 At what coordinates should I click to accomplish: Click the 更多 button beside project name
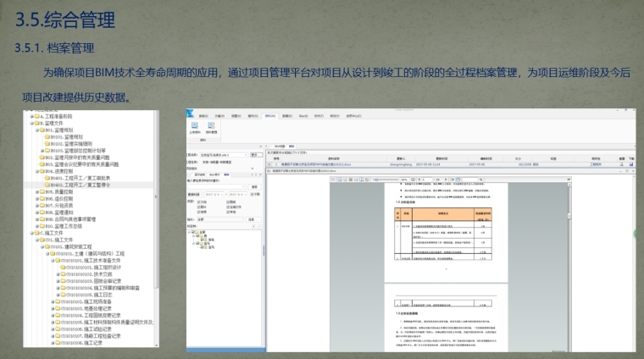(x=253, y=156)
